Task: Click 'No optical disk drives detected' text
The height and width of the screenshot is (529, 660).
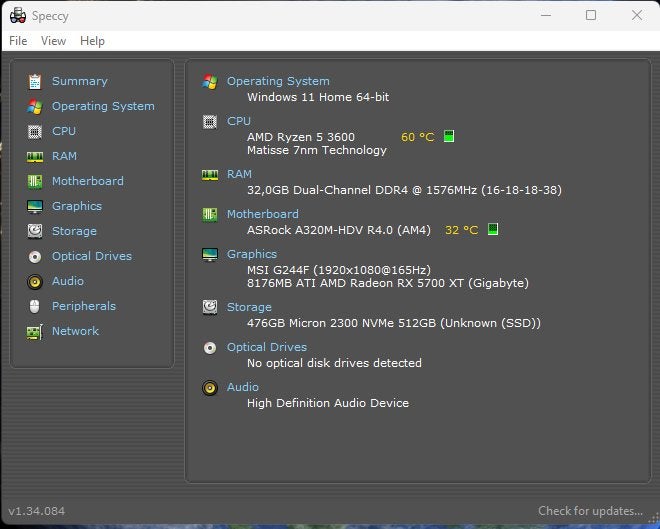Action: pos(334,363)
